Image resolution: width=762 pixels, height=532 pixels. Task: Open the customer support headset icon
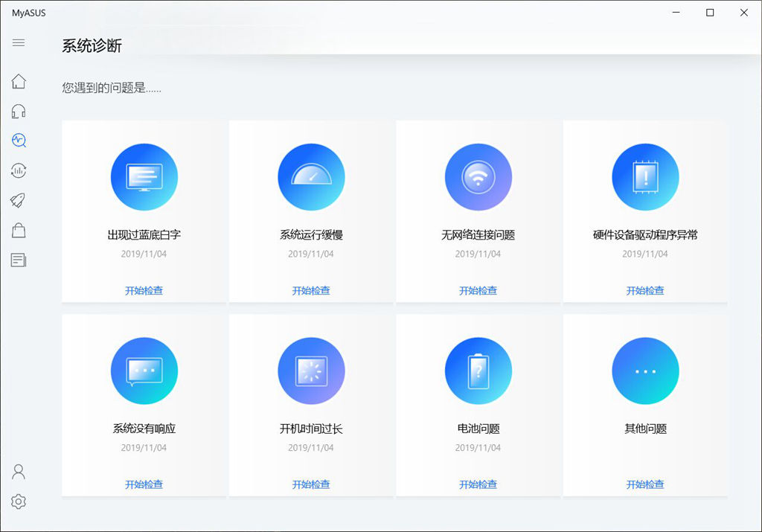[19, 112]
